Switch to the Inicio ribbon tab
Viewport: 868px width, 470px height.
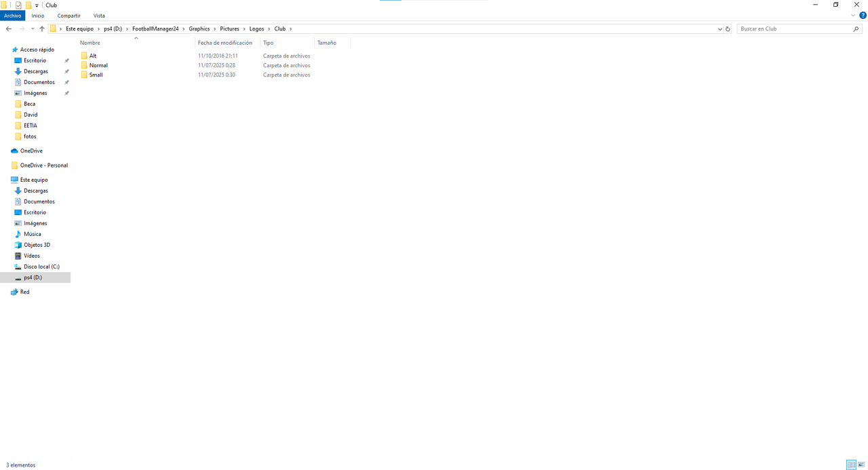(38, 16)
